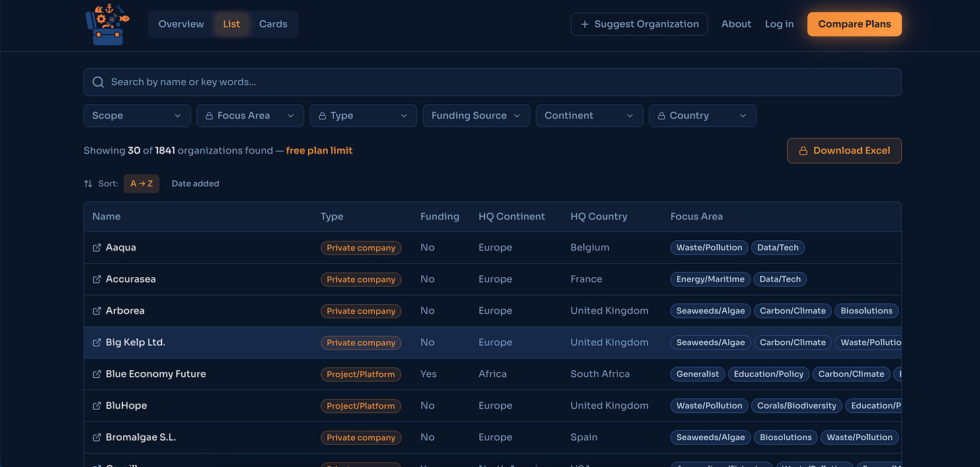This screenshot has height=467, width=980.
Task: Open external link icon beside BluHope
Action: click(96, 406)
